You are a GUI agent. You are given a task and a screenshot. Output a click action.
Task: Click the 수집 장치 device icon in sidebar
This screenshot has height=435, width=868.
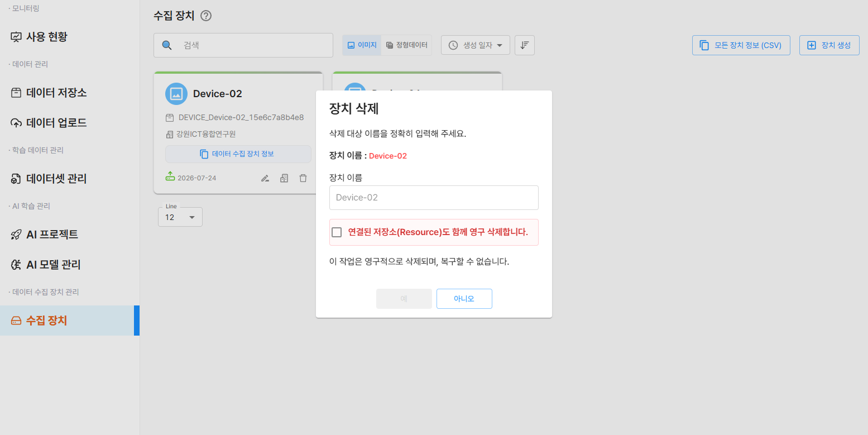click(x=16, y=321)
